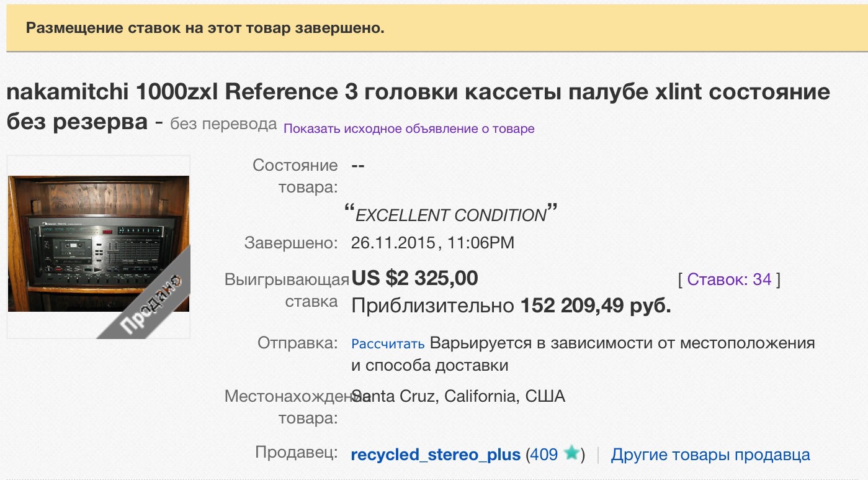Click "Рассчитать" shipping cost link
Screen dimensions: 868x480
pyautogui.click(x=388, y=344)
